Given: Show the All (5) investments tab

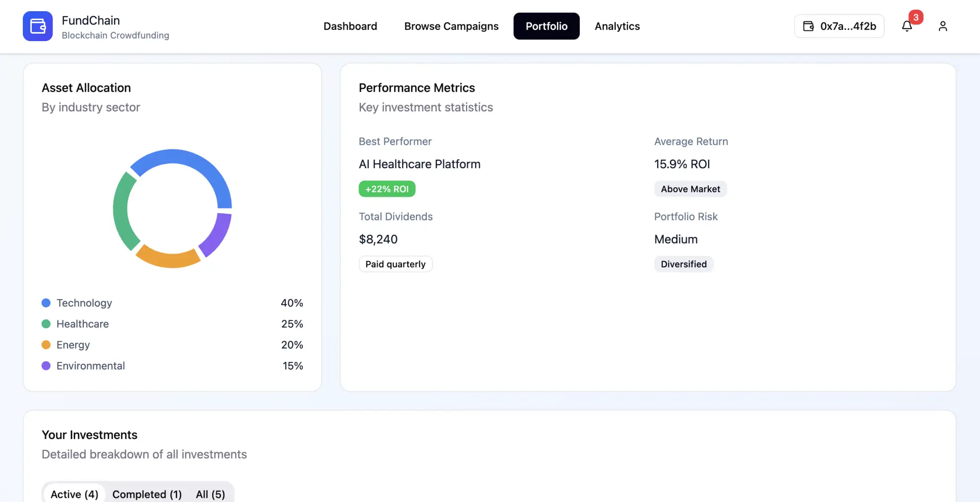Looking at the screenshot, I should pos(210,494).
